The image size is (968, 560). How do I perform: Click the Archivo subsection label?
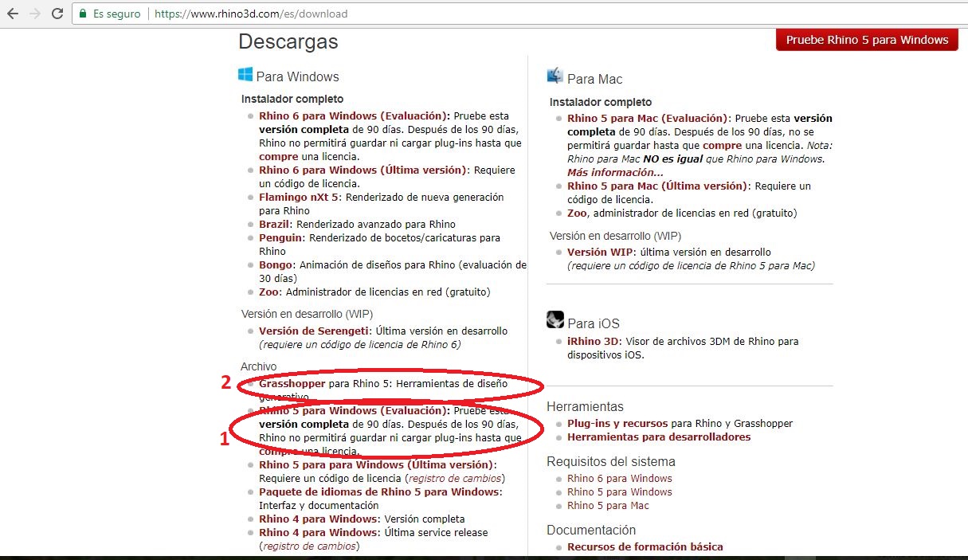click(258, 366)
